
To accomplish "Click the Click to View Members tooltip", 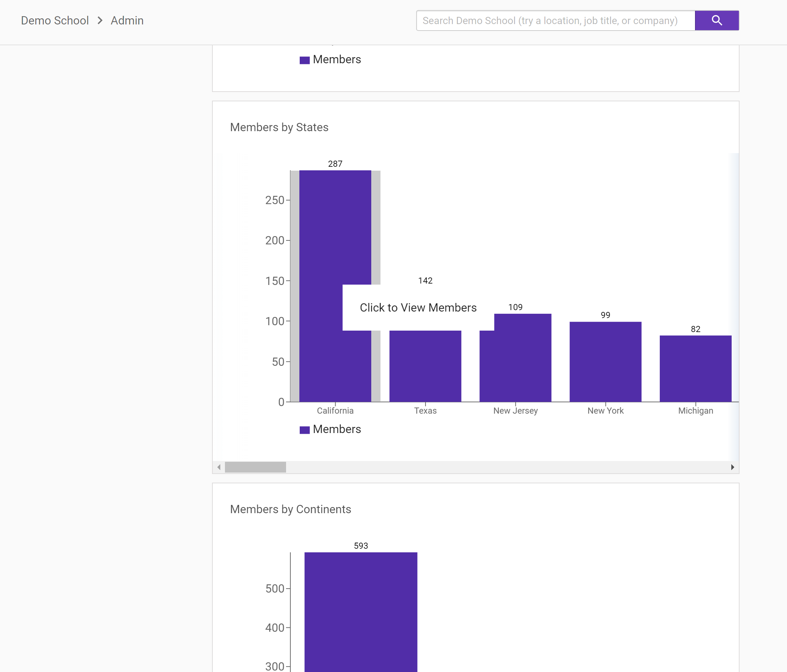I will 418,307.
